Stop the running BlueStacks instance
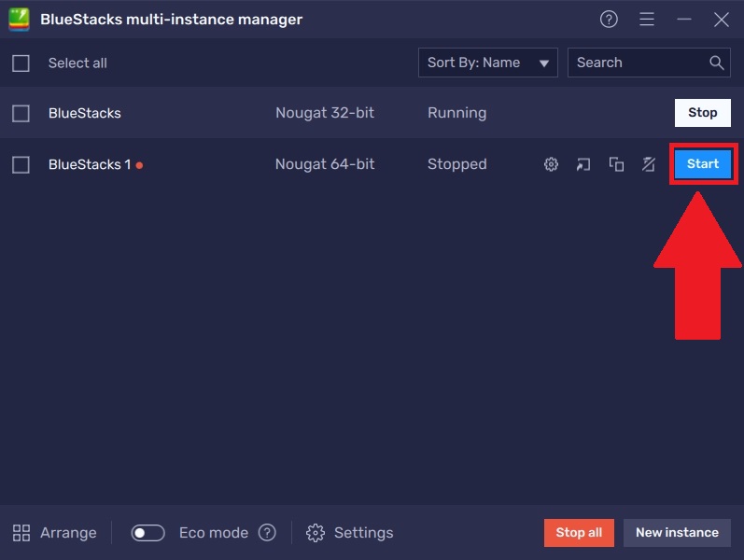The width and height of the screenshot is (744, 560). tap(703, 113)
